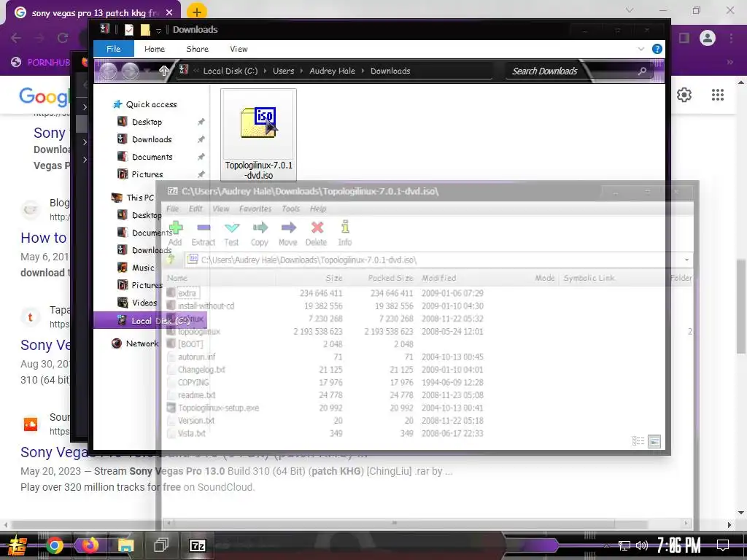
Task: Select Topologilinux-setup.exe in 7-Zip list
Action: pyautogui.click(x=218, y=408)
